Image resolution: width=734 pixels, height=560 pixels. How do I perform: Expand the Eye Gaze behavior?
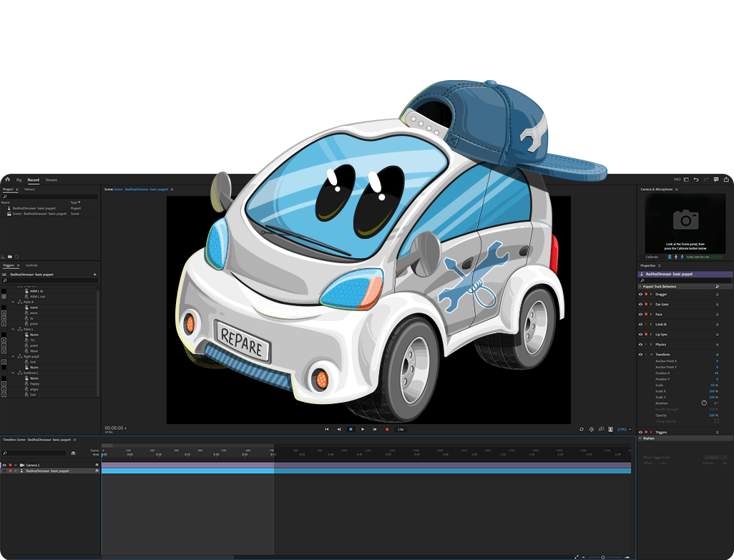click(x=651, y=304)
